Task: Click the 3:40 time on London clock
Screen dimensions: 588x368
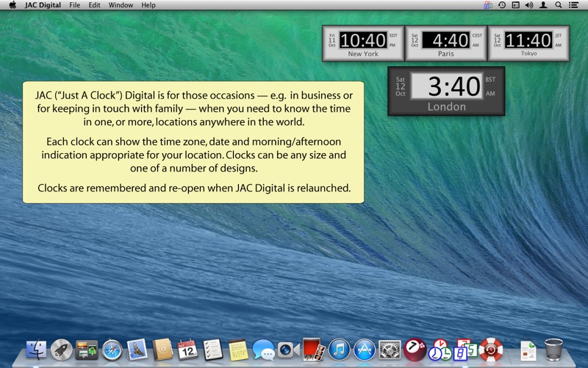Action: click(x=447, y=86)
